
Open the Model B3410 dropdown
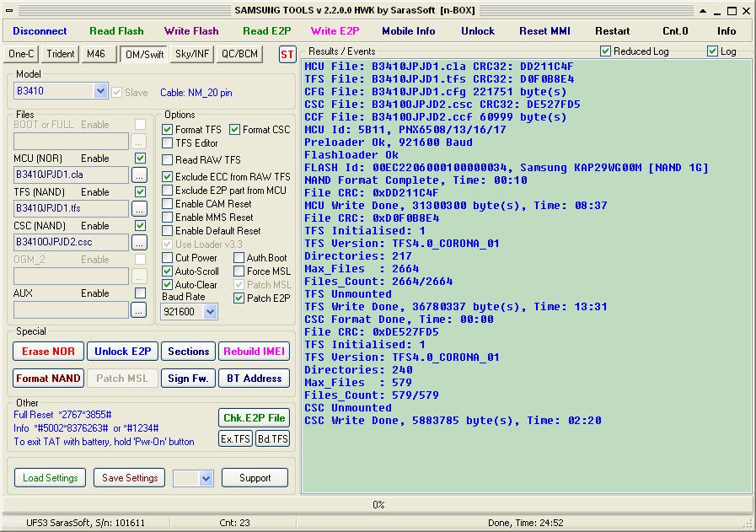click(100, 91)
